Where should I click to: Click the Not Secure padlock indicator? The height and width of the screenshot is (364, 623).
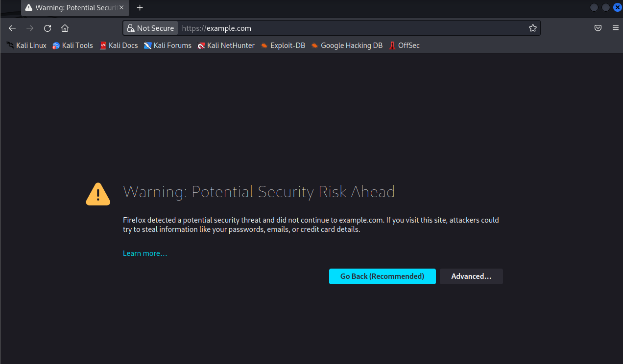pyautogui.click(x=150, y=28)
